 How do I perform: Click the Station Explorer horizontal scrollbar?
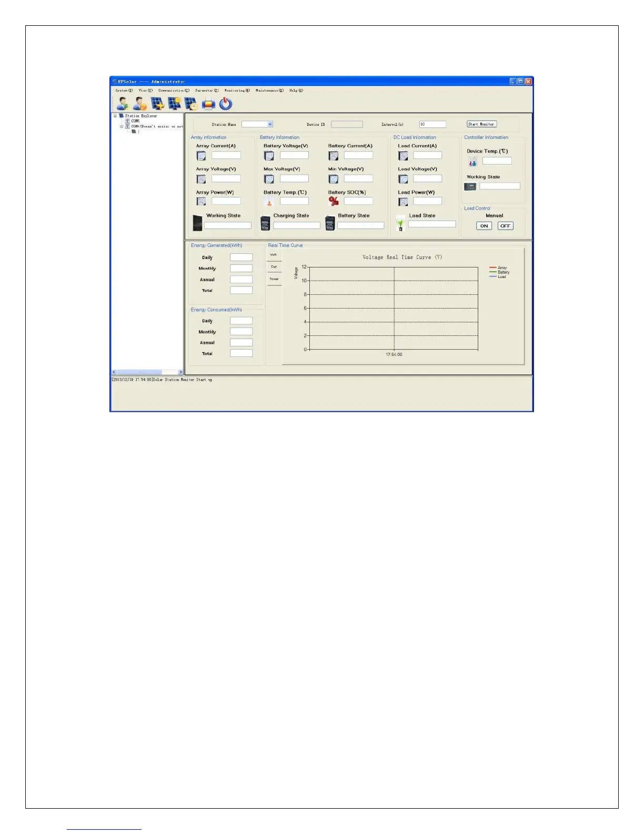pos(147,372)
